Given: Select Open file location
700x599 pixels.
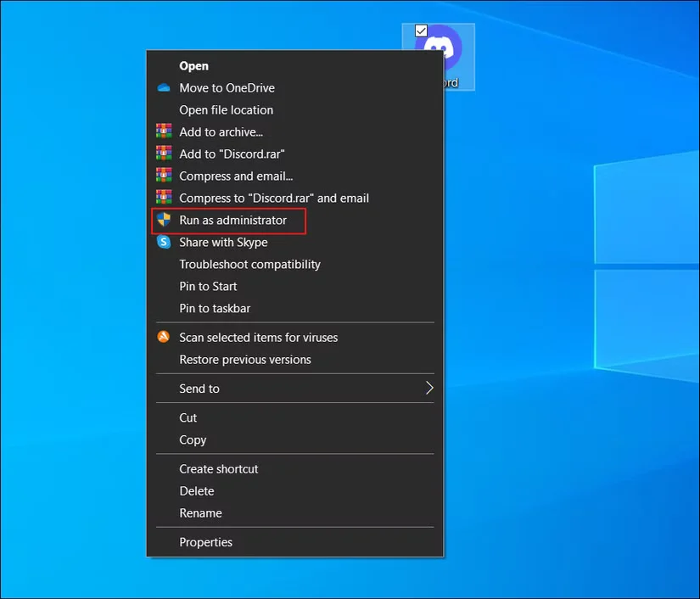Looking at the screenshot, I should pyautogui.click(x=226, y=110).
